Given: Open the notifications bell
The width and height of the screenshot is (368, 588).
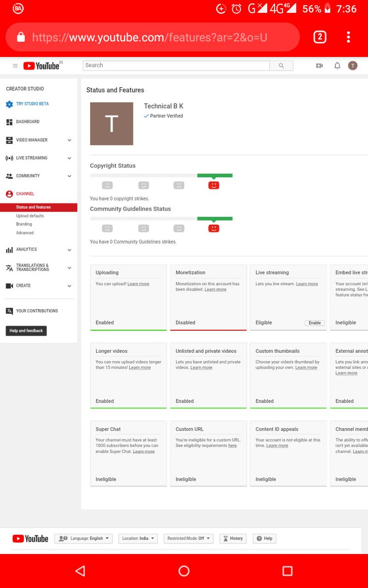Looking at the screenshot, I should tap(337, 66).
